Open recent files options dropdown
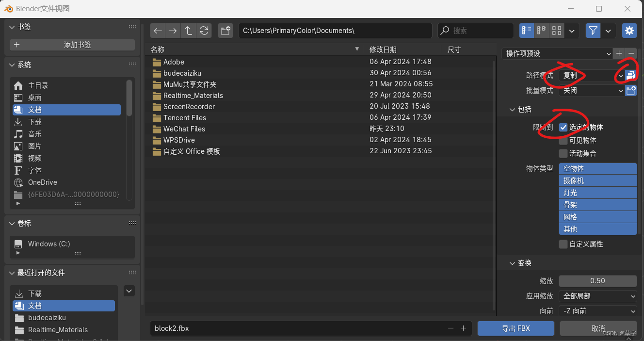This screenshot has height=341, width=644. click(129, 291)
